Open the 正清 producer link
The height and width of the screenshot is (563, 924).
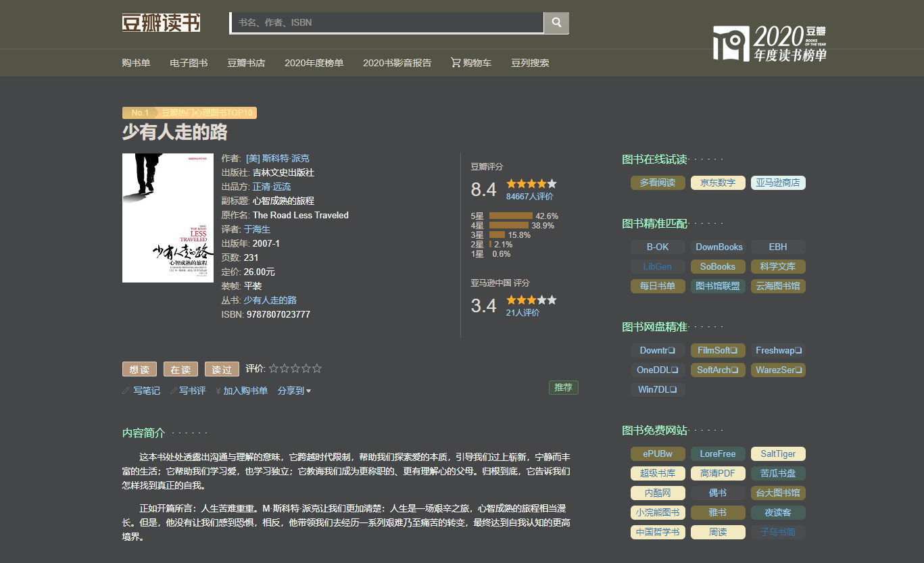[262, 187]
